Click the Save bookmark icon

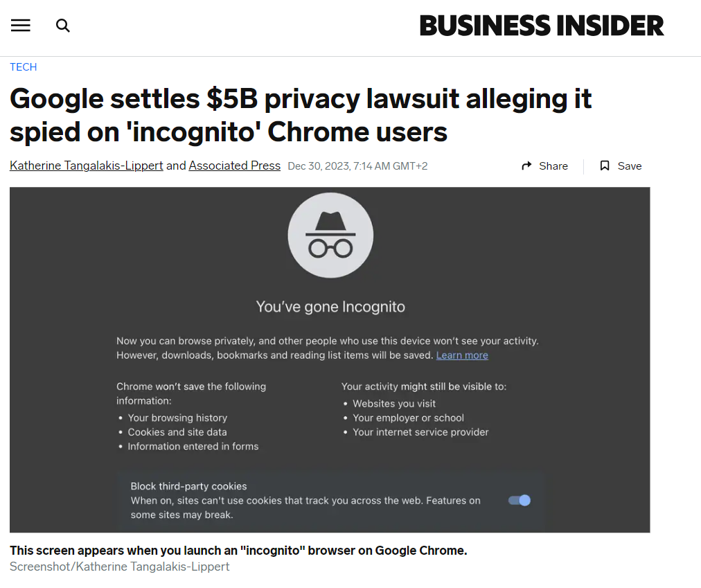click(x=605, y=166)
